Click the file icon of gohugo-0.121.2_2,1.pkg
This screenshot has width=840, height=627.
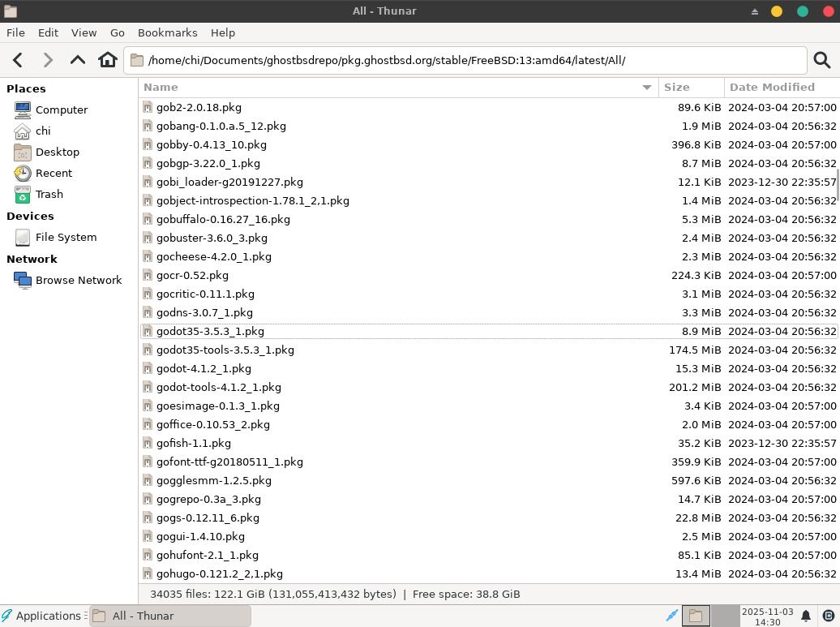coord(148,574)
